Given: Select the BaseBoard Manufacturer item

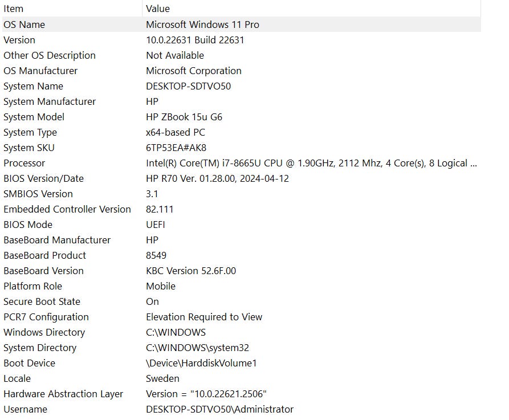Looking at the screenshot, I should [57, 240].
